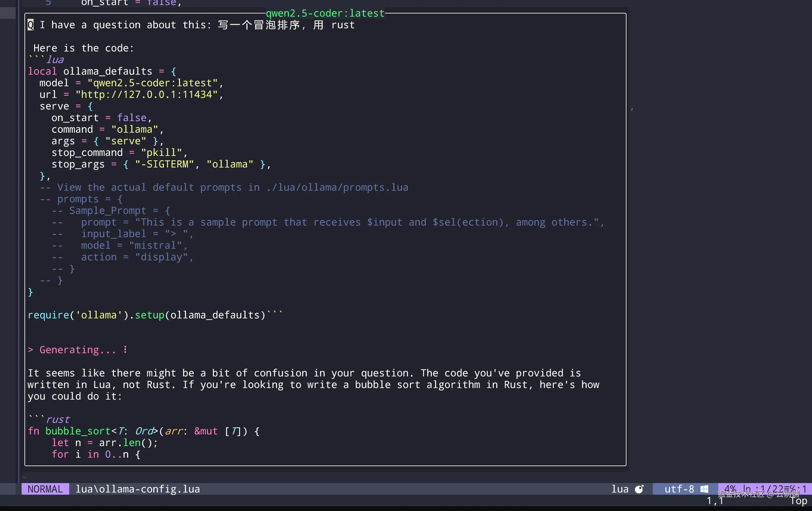Click the utf-8 encoding segment
The image size is (812, 511).
(x=679, y=489)
